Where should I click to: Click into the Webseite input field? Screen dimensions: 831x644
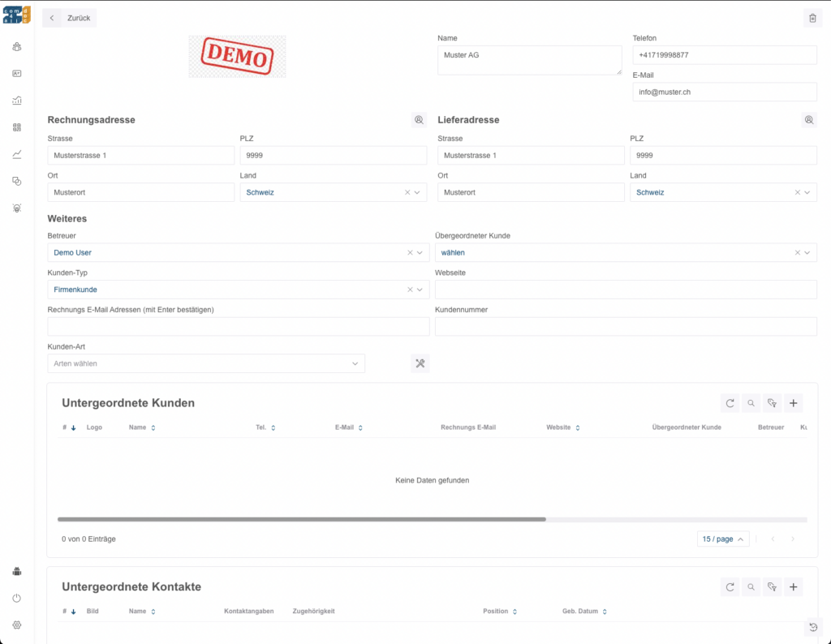click(625, 290)
